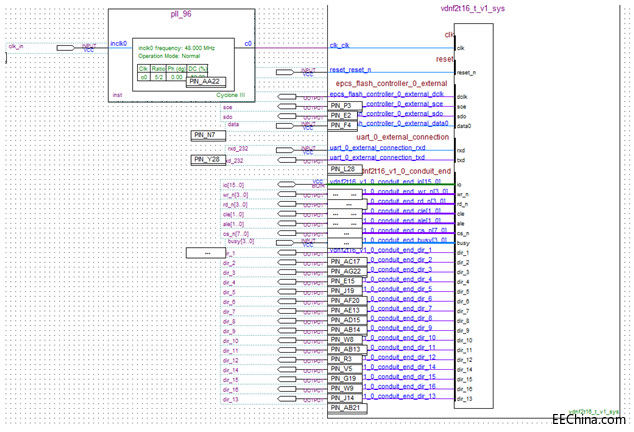Click the PIN_AB21 assignment label
Image resolution: width=634 pixels, height=432 pixels.
pyautogui.click(x=347, y=408)
